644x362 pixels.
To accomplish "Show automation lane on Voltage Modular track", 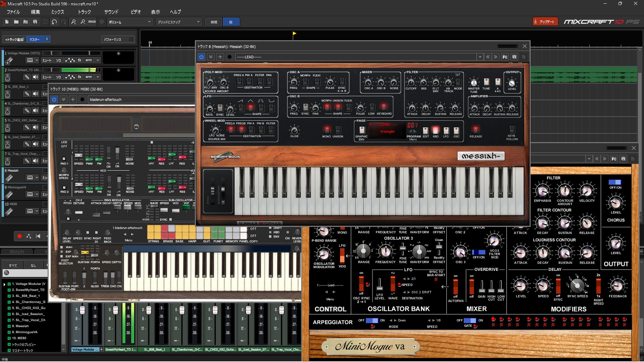I will coord(70,60).
